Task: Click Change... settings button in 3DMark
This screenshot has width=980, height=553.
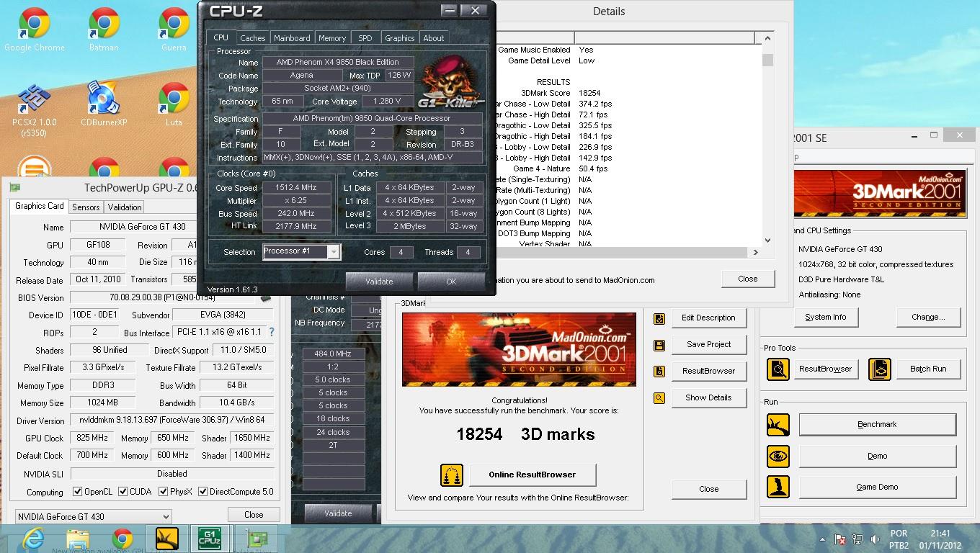Action: click(x=928, y=317)
